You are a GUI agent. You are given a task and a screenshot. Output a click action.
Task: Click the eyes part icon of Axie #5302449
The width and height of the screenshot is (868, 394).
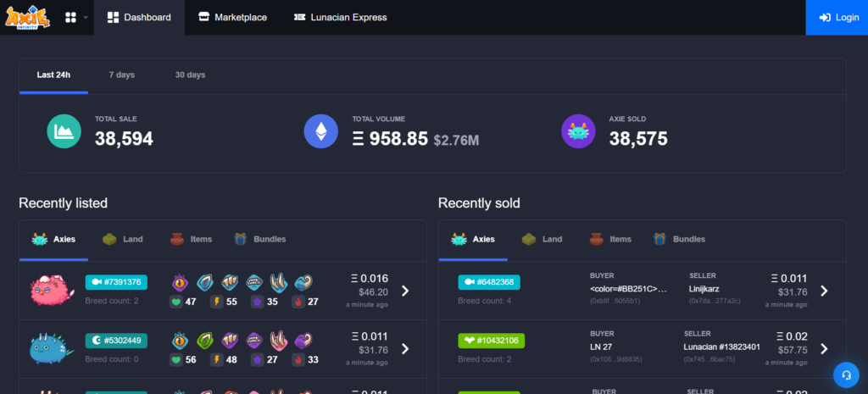[x=180, y=341]
